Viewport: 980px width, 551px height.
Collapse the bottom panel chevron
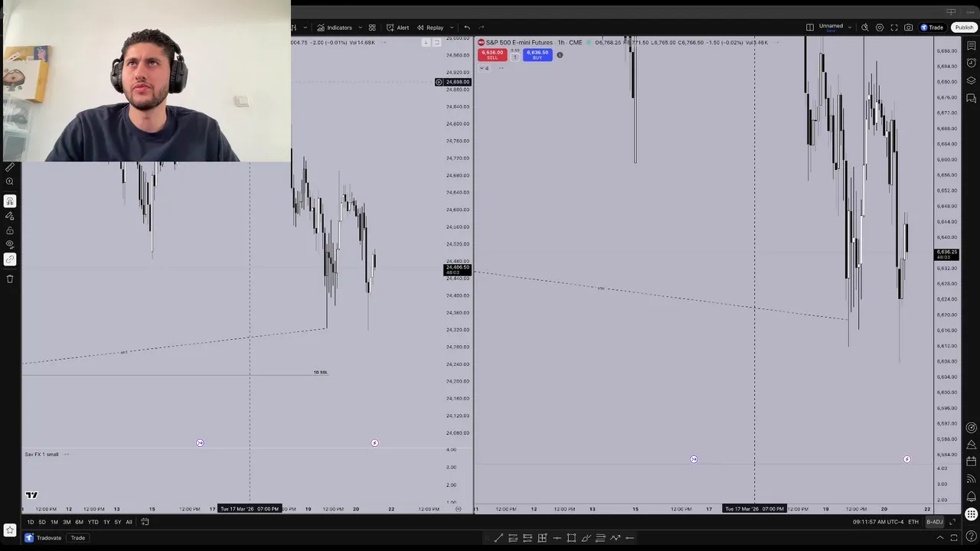pos(940,537)
